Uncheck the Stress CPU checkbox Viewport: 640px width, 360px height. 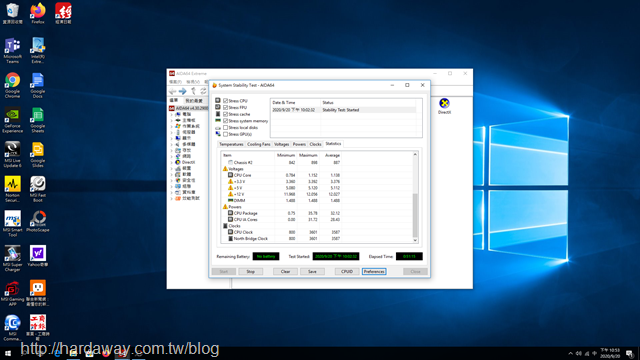pyautogui.click(x=225, y=101)
